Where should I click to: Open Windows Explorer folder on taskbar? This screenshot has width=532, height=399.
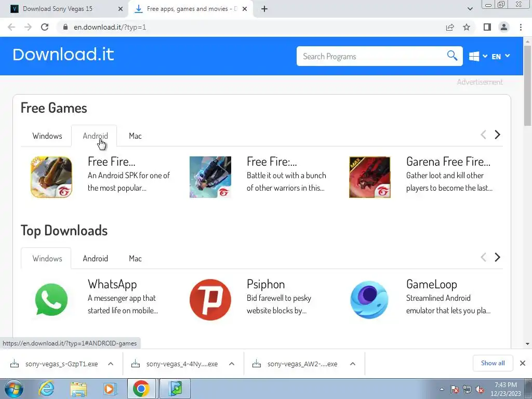pyautogui.click(x=78, y=389)
